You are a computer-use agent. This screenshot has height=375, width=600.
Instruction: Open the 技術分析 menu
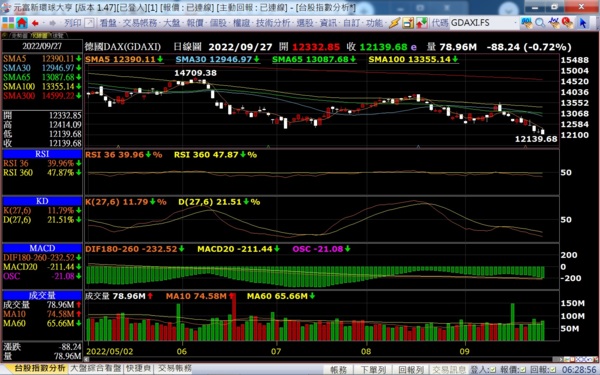coord(273,23)
